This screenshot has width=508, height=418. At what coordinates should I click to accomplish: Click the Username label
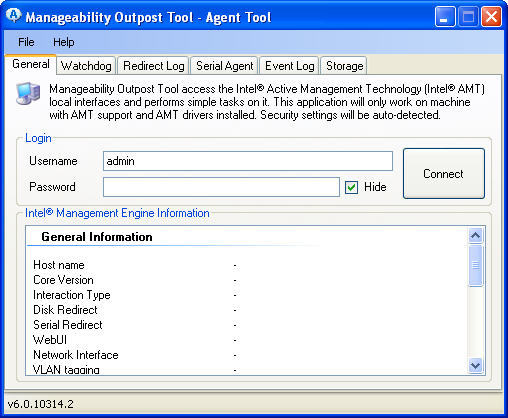[x=53, y=161]
